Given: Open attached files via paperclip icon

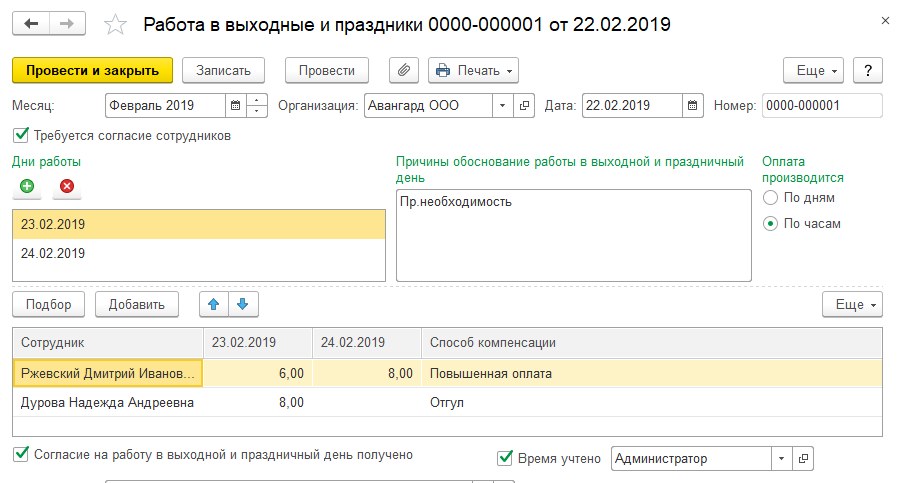Looking at the screenshot, I should click(404, 71).
